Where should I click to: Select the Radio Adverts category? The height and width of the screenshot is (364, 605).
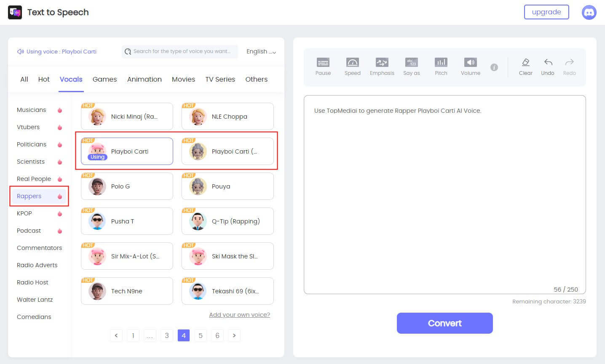click(39, 265)
